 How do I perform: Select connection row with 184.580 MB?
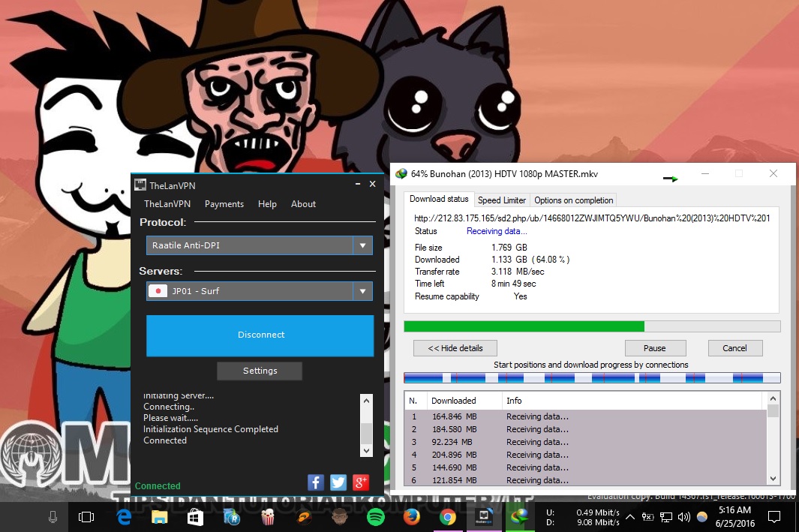[585, 429]
